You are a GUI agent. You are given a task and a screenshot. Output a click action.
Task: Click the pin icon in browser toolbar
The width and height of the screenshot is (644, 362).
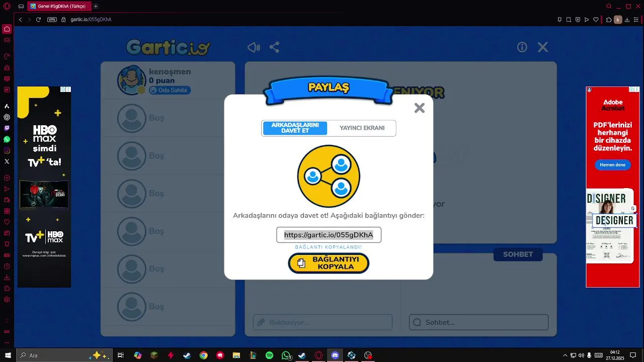pyautogui.click(x=559, y=20)
